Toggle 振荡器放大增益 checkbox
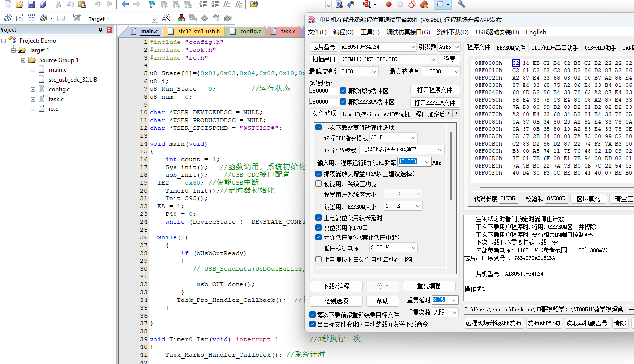This screenshot has width=634, height=364. pos(319,174)
